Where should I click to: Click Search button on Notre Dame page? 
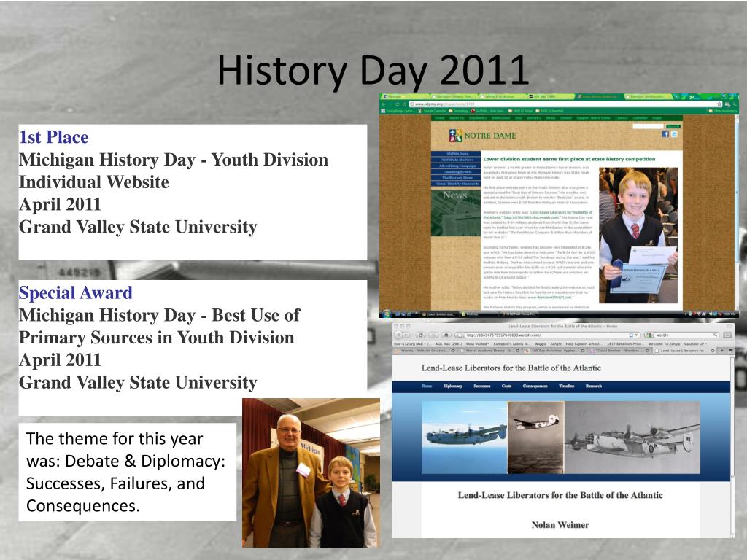(x=673, y=126)
